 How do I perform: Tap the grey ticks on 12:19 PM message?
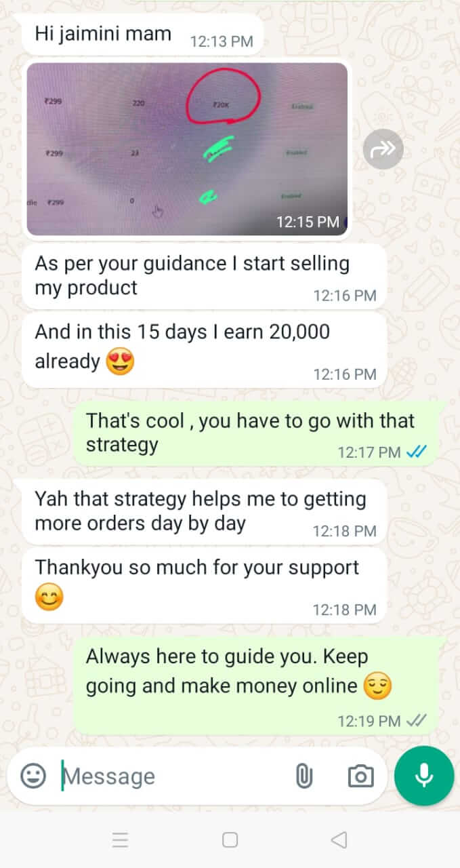(x=416, y=720)
